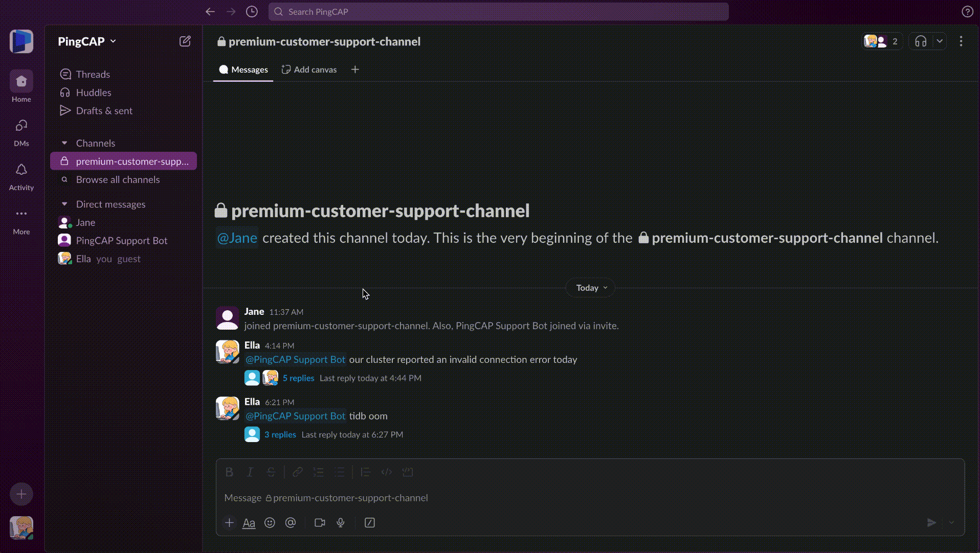
Task: Switch to the Add canvas tab
Action: pos(309,70)
